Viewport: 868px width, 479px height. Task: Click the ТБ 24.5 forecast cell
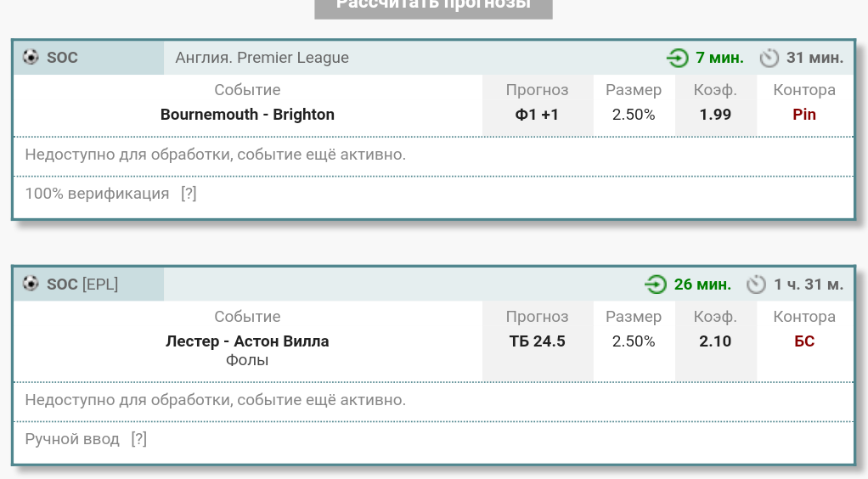pyautogui.click(x=537, y=341)
